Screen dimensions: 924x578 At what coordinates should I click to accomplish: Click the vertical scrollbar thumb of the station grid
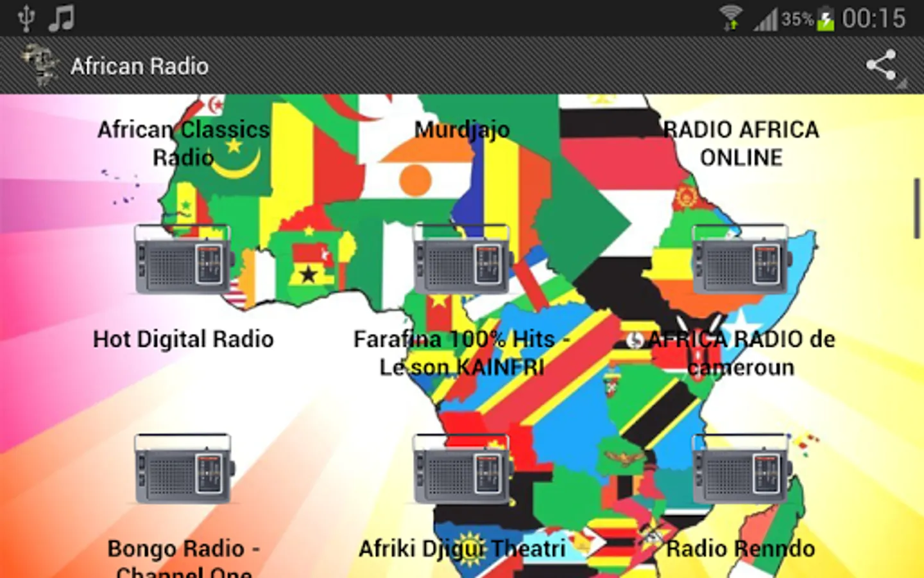pos(918,209)
